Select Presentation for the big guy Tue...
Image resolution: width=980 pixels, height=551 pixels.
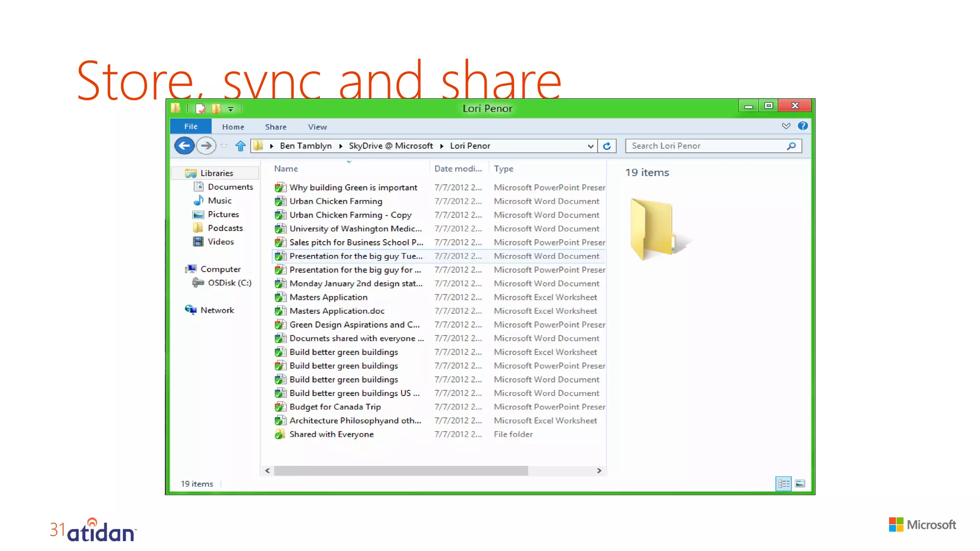click(356, 256)
